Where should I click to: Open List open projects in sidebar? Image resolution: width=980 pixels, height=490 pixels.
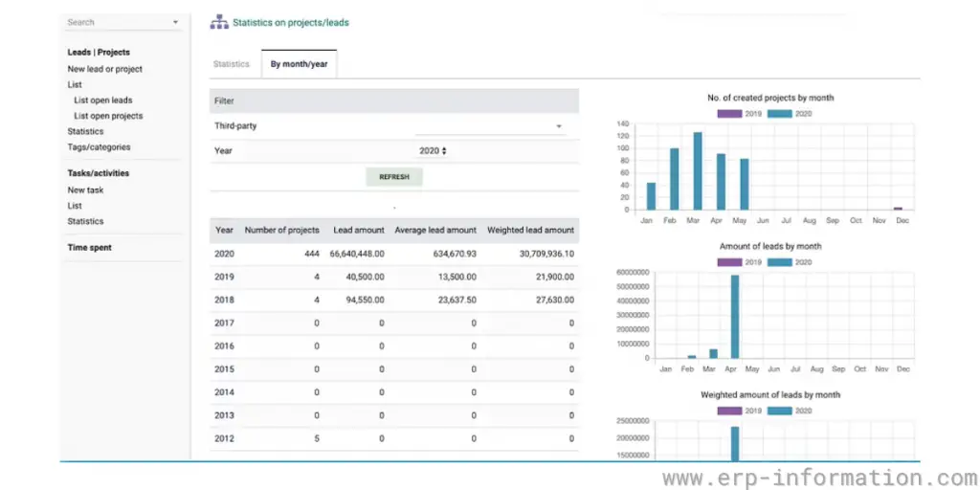point(108,116)
